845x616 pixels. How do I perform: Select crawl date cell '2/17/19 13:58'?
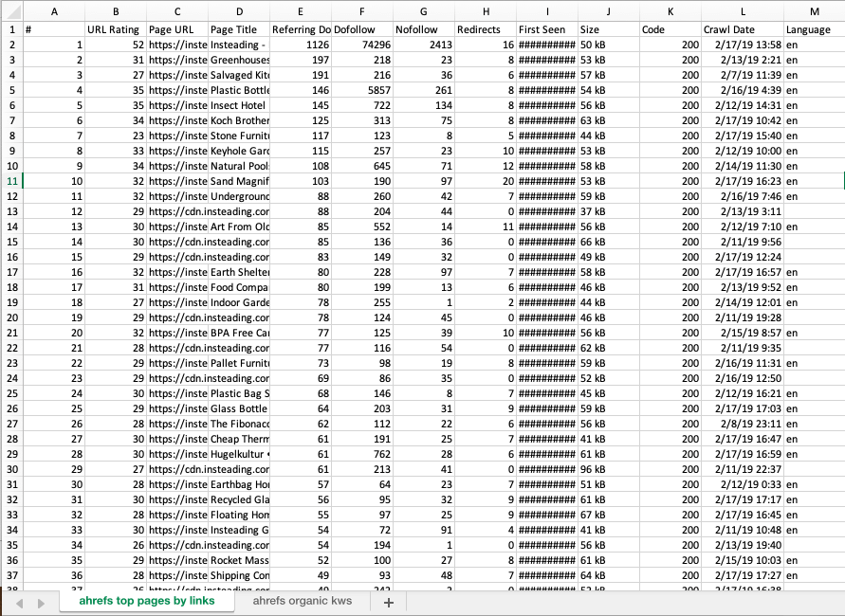pyautogui.click(x=742, y=45)
